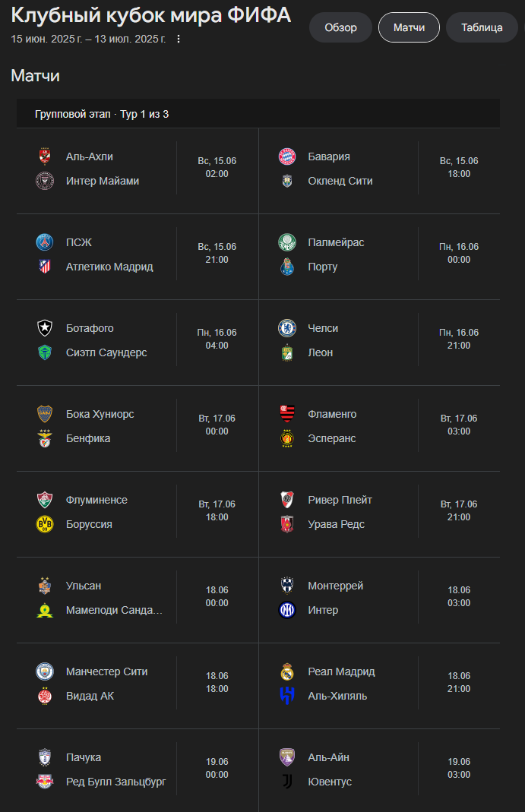Click the Real Madrid crest
This screenshot has width=525, height=812.
coord(287,671)
